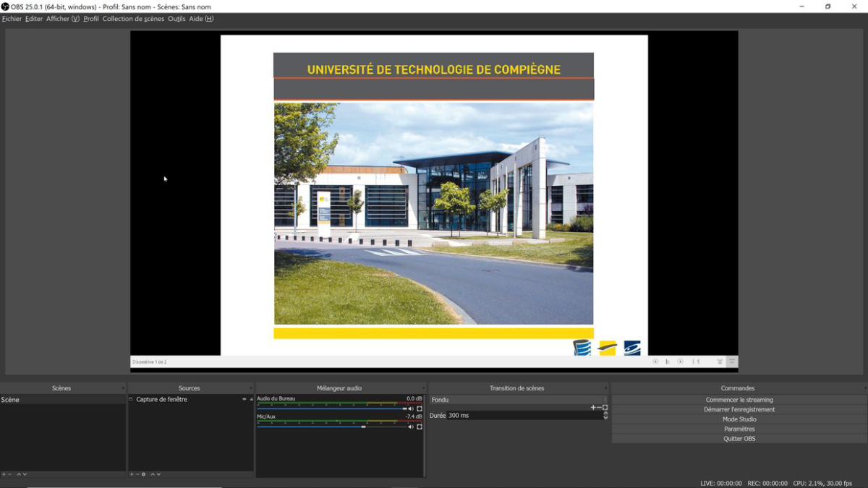Open the Outils menu

(176, 19)
